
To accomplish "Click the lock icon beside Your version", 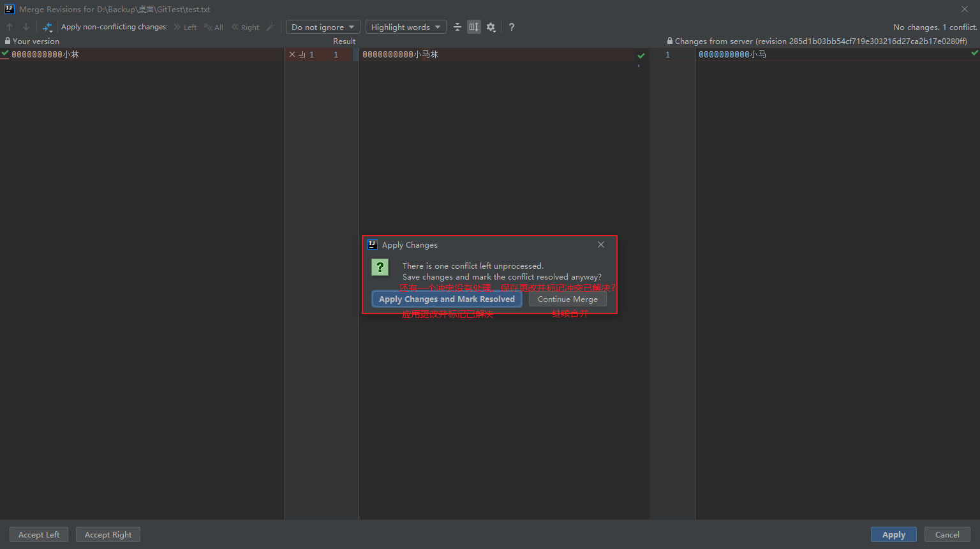I will coord(8,41).
